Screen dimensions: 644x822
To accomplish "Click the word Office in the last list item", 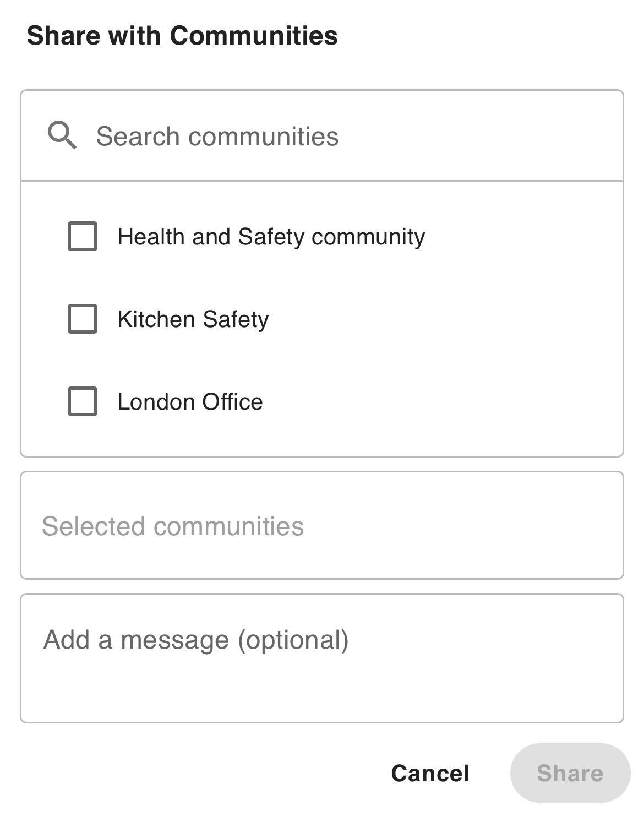I will point(232,402).
